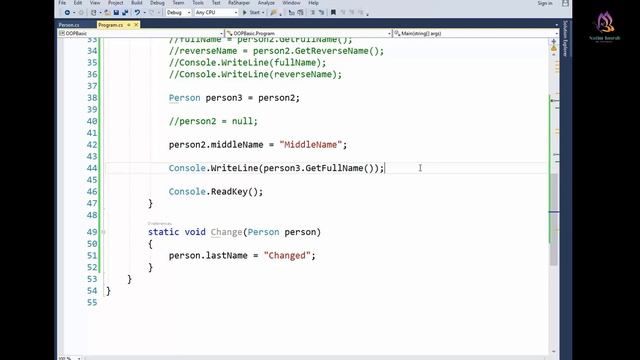Screen dimensions: 640x360
Task: Collapse the Change method outlining toggle
Action: pos(103,232)
